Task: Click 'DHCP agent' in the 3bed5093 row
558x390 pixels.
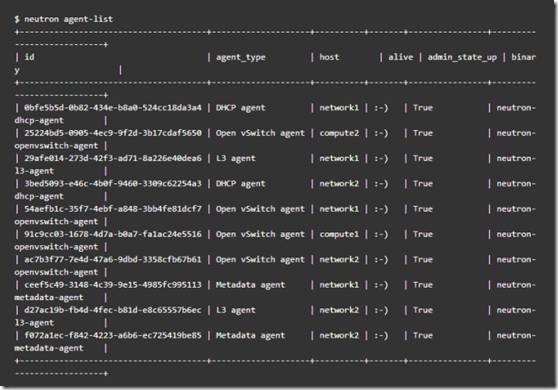Action: (241, 184)
